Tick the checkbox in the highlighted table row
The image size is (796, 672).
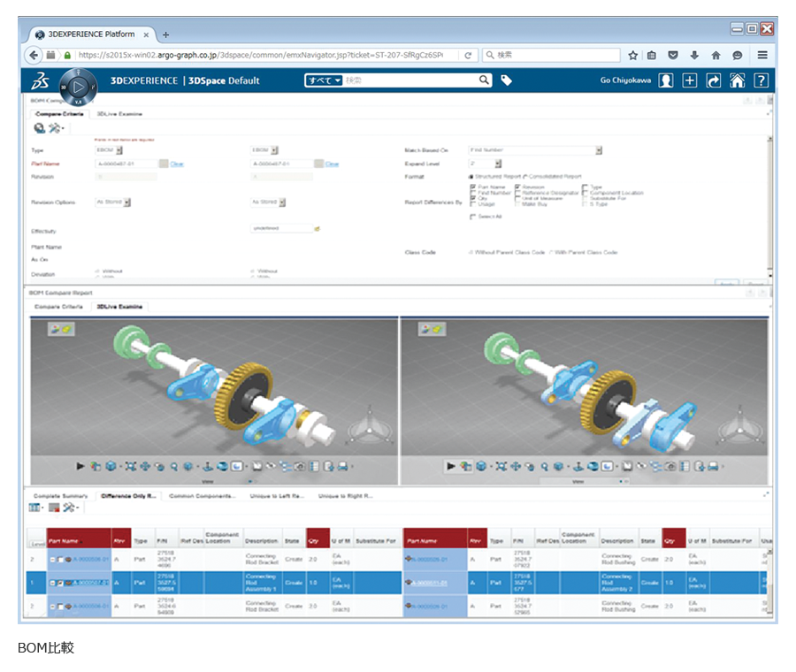tap(60, 584)
